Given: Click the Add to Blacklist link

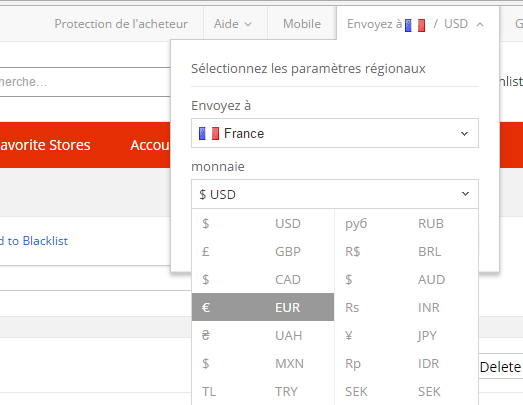Looking at the screenshot, I should click(34, 241).
